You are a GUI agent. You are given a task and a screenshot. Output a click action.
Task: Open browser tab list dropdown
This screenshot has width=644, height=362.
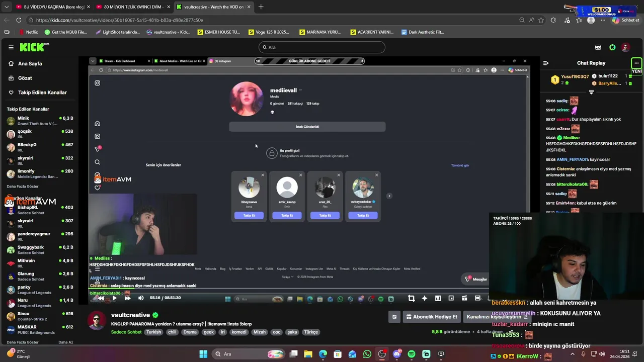[6, 7]
